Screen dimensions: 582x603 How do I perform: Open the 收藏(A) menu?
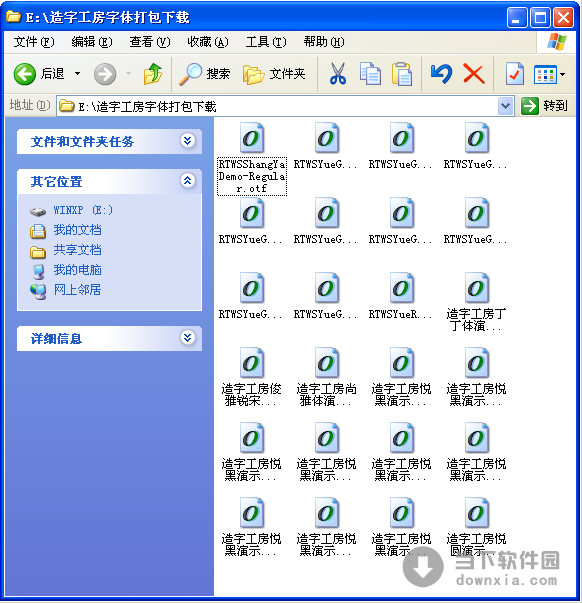(x=208, y=42)
